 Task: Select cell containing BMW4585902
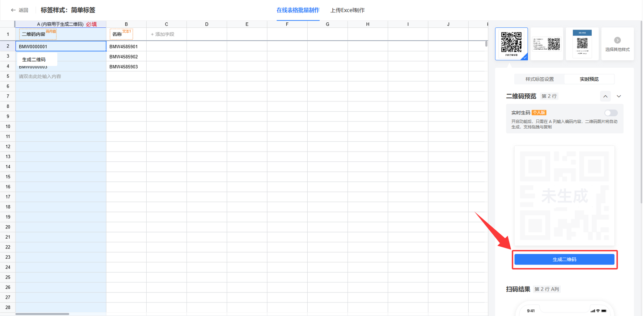click(x=124, y=57)
